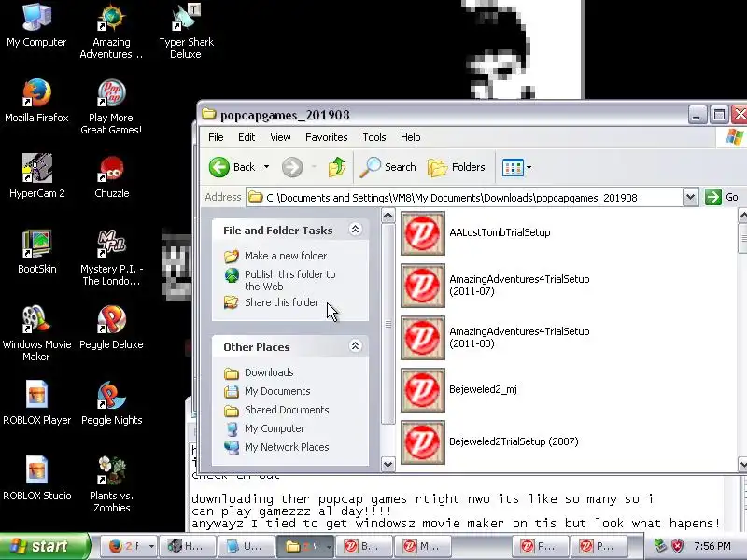Select AmazingAdventures4TrialSetup (2011-07) file
This screenshot has height=560, width=747.
(495, 286)
